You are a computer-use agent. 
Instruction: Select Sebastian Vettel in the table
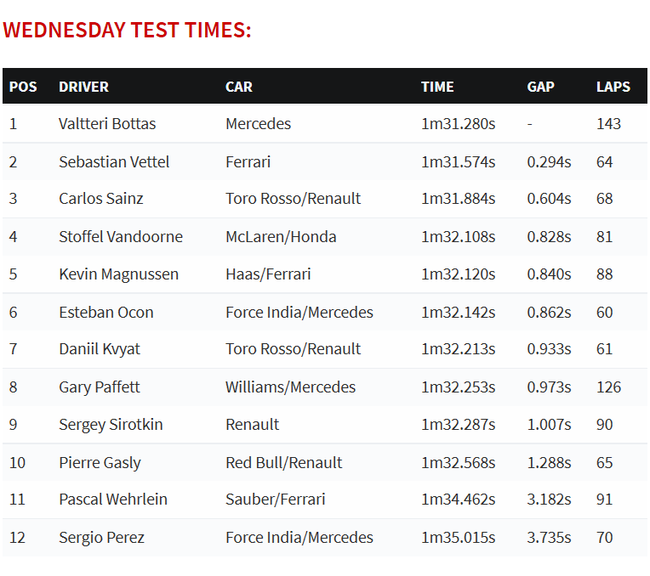click(114, 162)
